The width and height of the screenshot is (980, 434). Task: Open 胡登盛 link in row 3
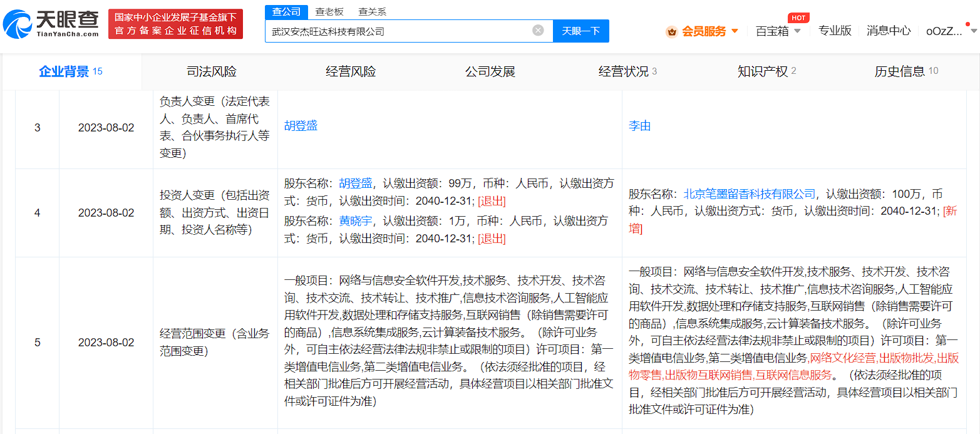tap(301, 126)
